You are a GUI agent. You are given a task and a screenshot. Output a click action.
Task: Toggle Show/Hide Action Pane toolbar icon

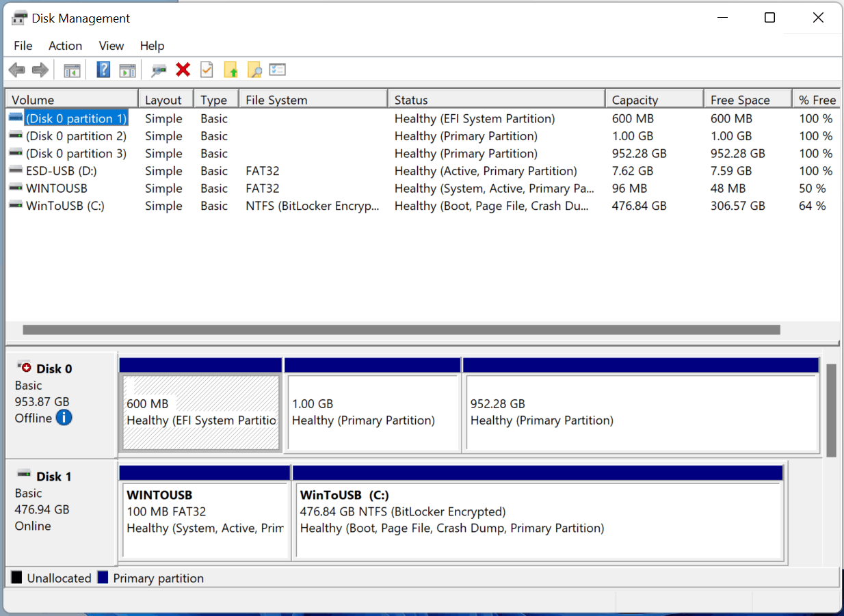point(127,70)
